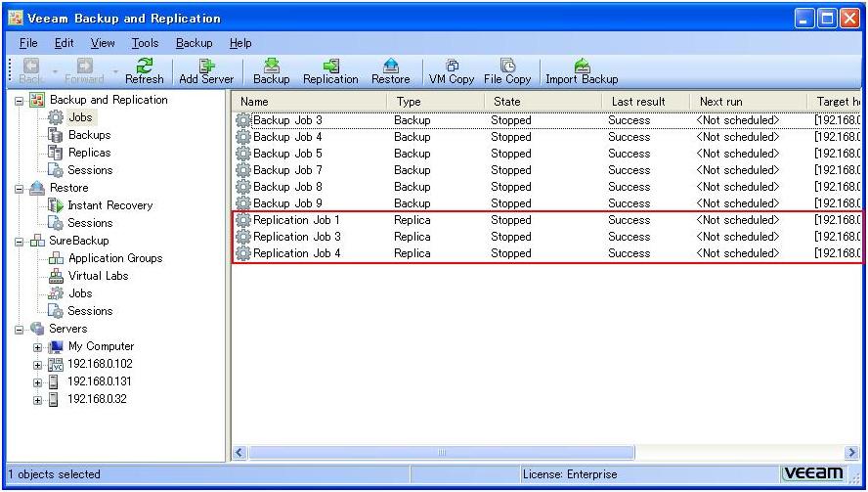The height and width of the screenshot is (492, 868).
Task: Open the View menu
Action: tap(103, 43)
